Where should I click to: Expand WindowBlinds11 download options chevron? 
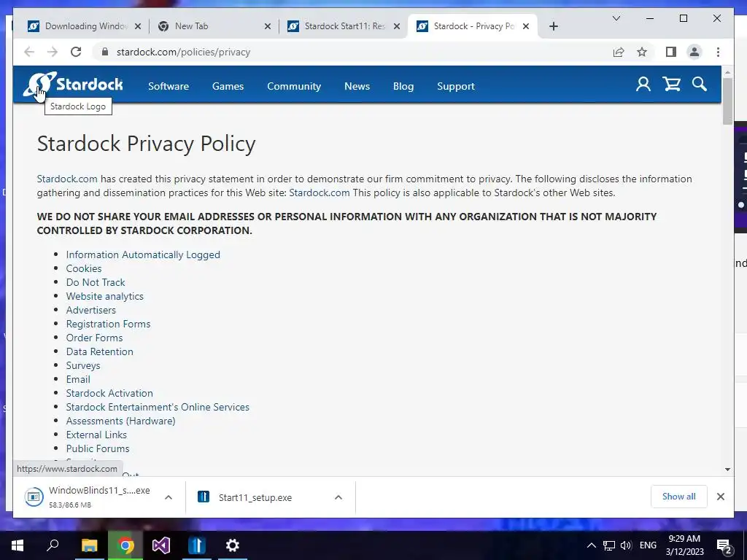pos(169,497)
